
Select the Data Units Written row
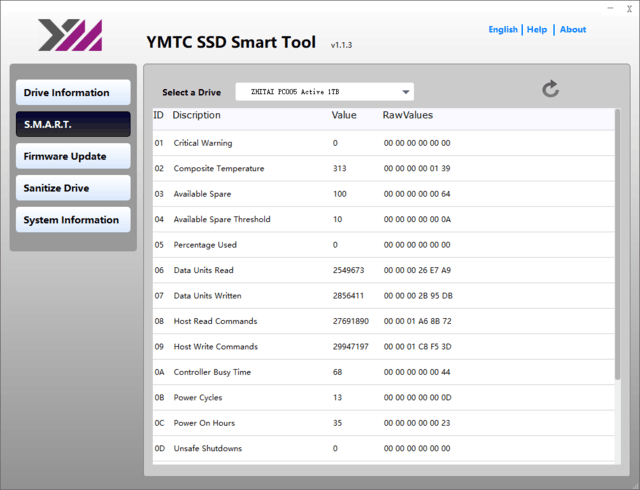[384, 296]
